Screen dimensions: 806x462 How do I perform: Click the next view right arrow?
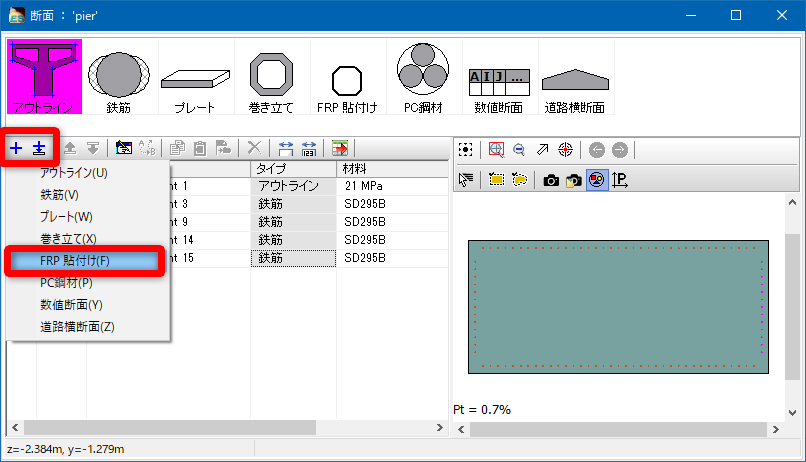click(620, 150)
